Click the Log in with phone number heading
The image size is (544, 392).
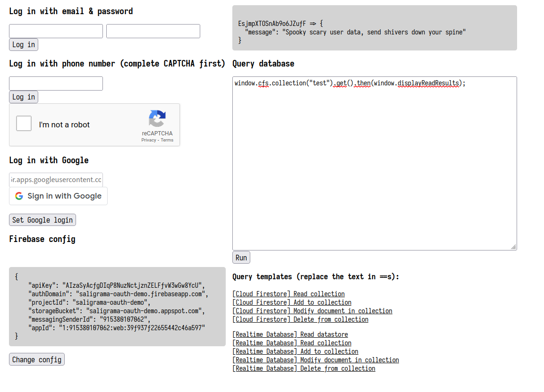(117, 64)
